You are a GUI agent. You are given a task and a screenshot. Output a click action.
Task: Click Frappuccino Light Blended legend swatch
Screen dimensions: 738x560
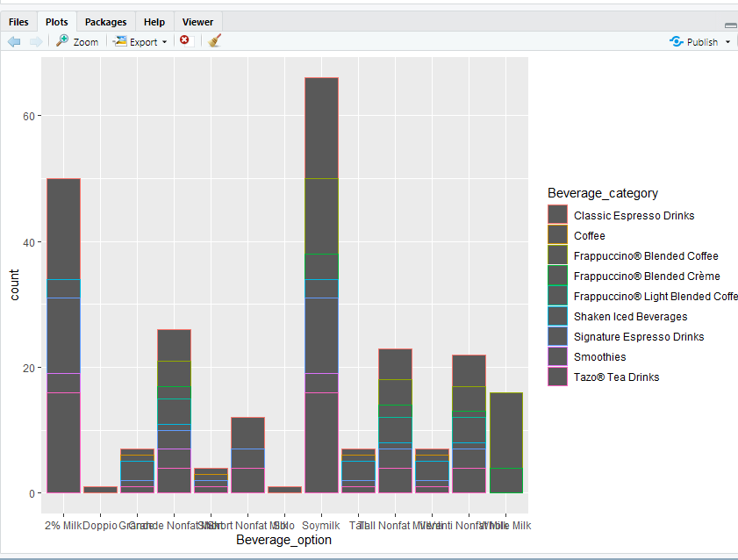point(557,296)
